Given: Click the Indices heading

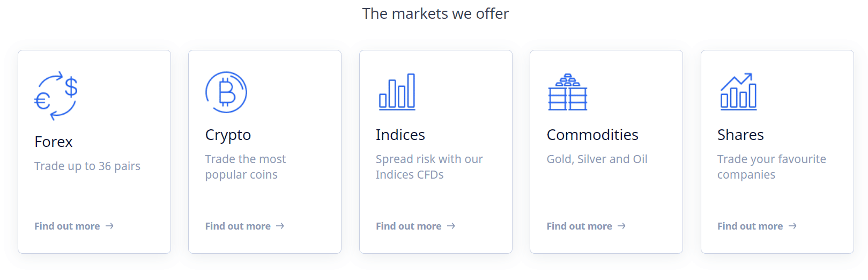Looking at the screenshot, I should (x=400, y=135).
